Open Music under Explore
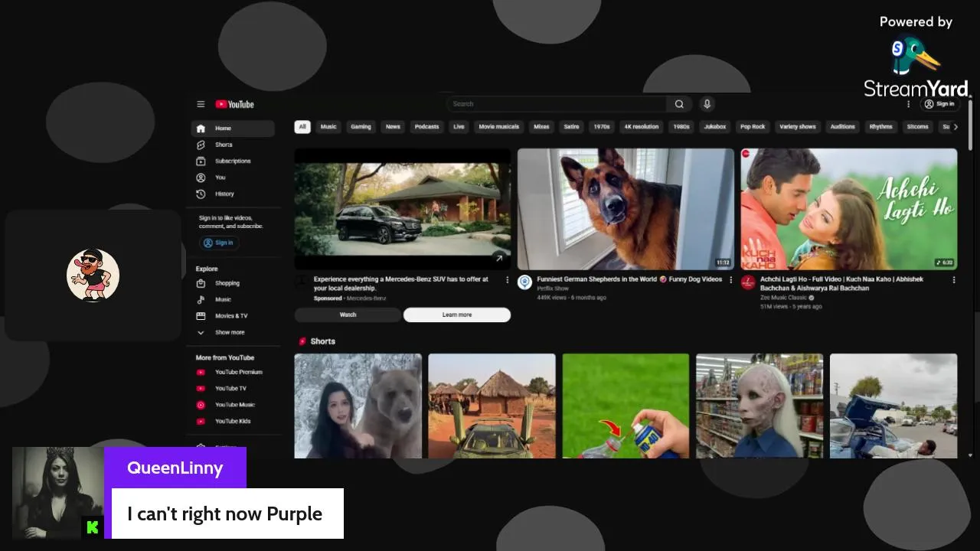Viewport: 980px width, 551px height. [233, 300]
